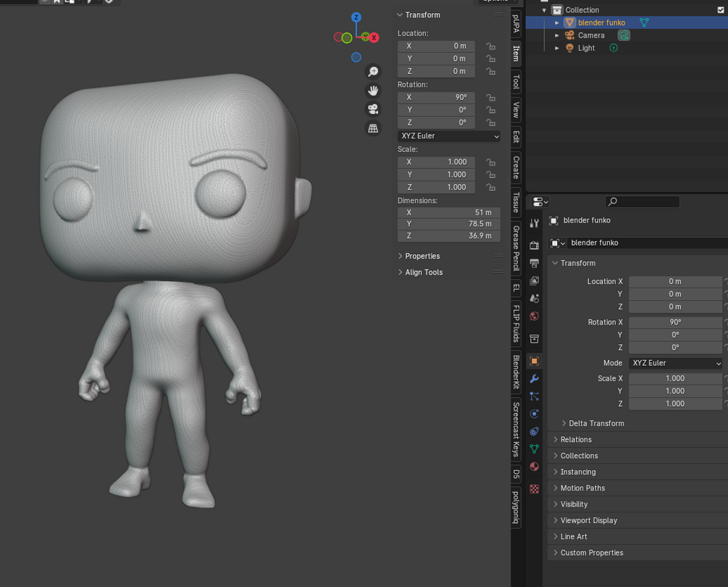Open the Tool properties tab (wrench and screwdriver)
The width and height of the screenshot is (728, 587).
click(x=535, y=223)
